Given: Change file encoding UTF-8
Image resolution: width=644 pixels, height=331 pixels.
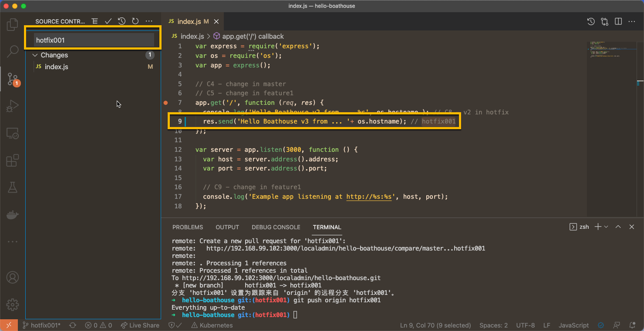Looking at the screenshot, I should [526, 325].
